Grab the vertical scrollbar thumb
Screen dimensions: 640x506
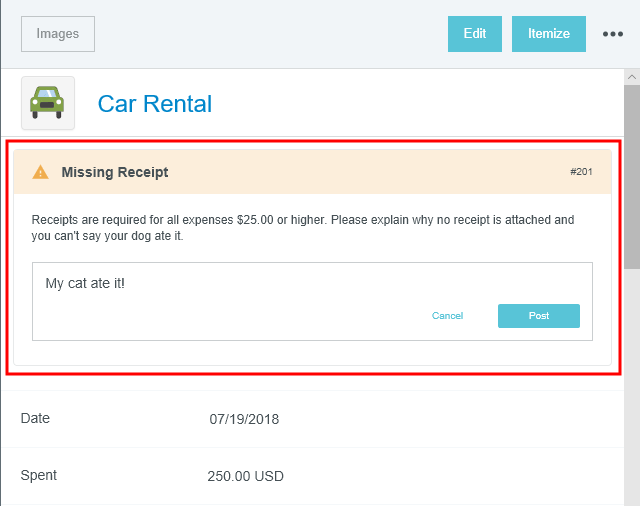point(631,175)
